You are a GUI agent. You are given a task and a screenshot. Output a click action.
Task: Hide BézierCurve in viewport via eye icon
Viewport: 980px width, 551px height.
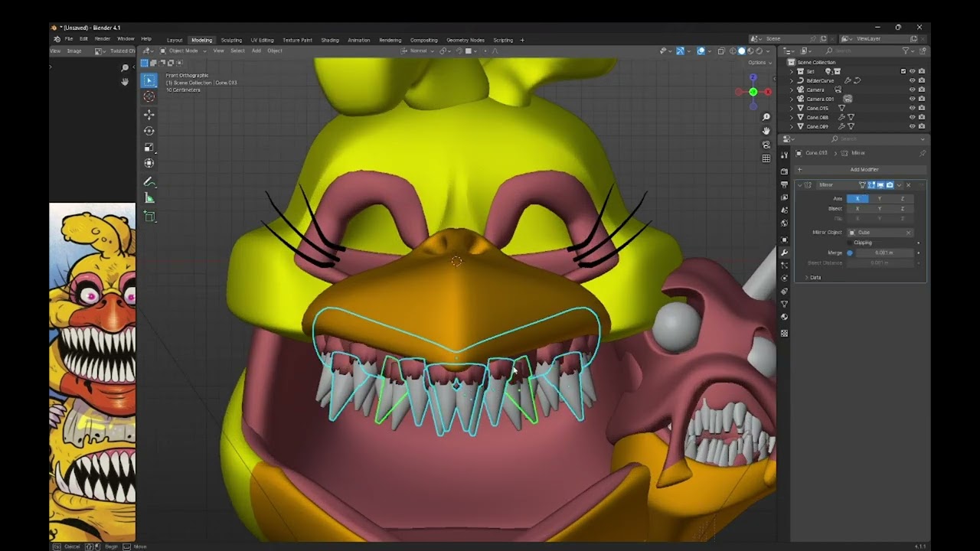point(912,80)
